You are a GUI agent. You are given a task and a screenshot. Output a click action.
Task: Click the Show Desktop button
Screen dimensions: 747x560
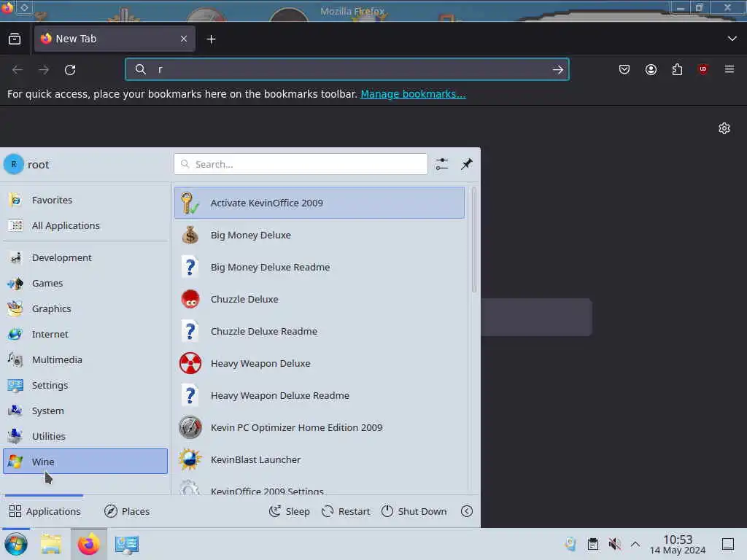click(x=728, y=544)
